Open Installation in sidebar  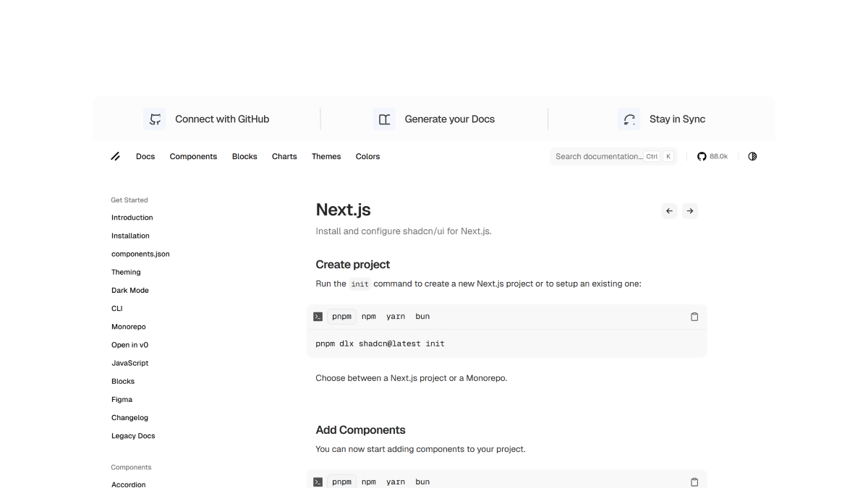click(x=130, y=236)
